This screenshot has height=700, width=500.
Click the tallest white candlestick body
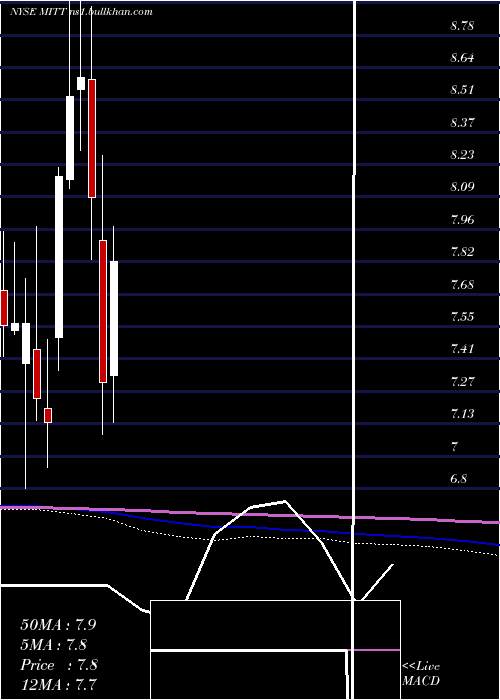click(59, 257)
